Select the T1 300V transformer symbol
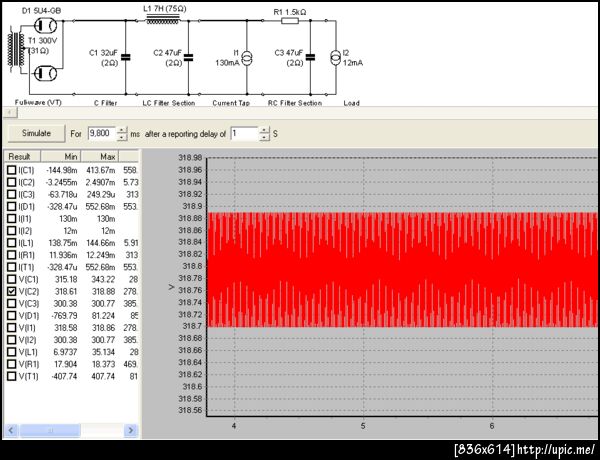 [x=16, y=49]
